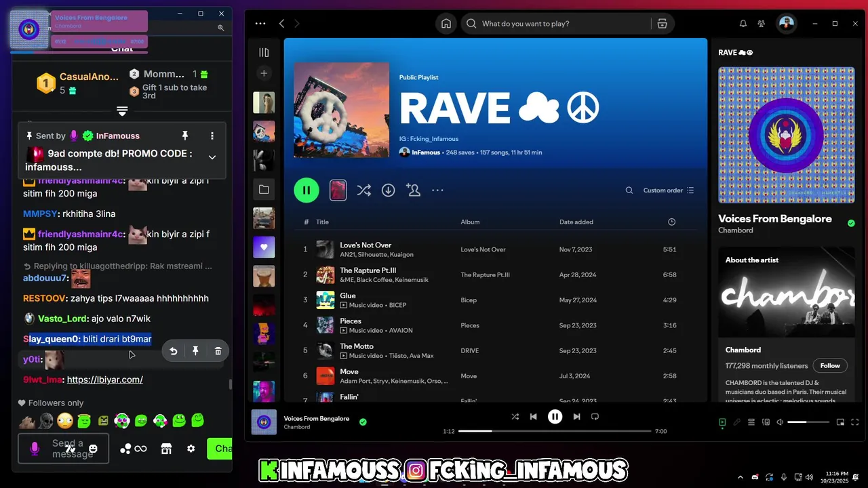Open the notifications bell in Spotify
Image resolution: width=868 pixels, height=488 pixels.
[x=743, y=24]
